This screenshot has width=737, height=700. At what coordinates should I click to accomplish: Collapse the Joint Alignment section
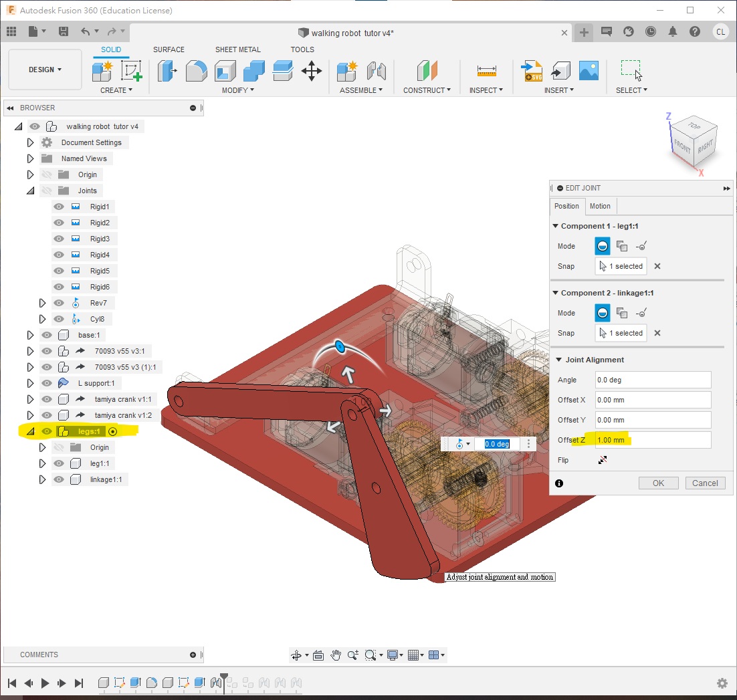click(x=558, y=360)
